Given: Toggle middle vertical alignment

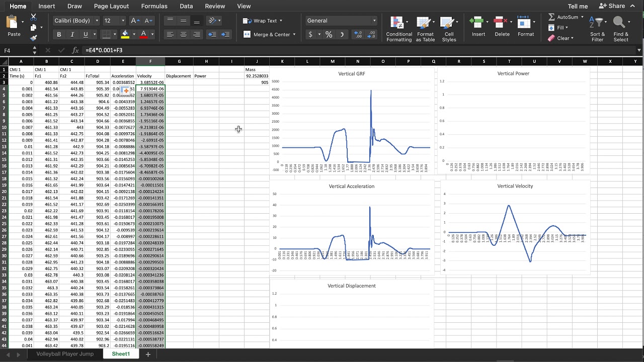Looking at the screenshot, I should (x=183, y=21).
